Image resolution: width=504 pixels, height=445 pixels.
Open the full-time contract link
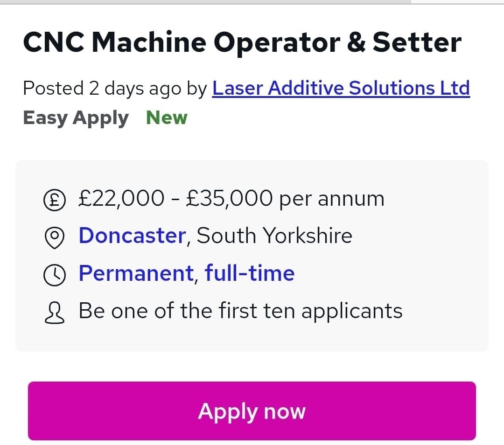[x=249, y=273]
